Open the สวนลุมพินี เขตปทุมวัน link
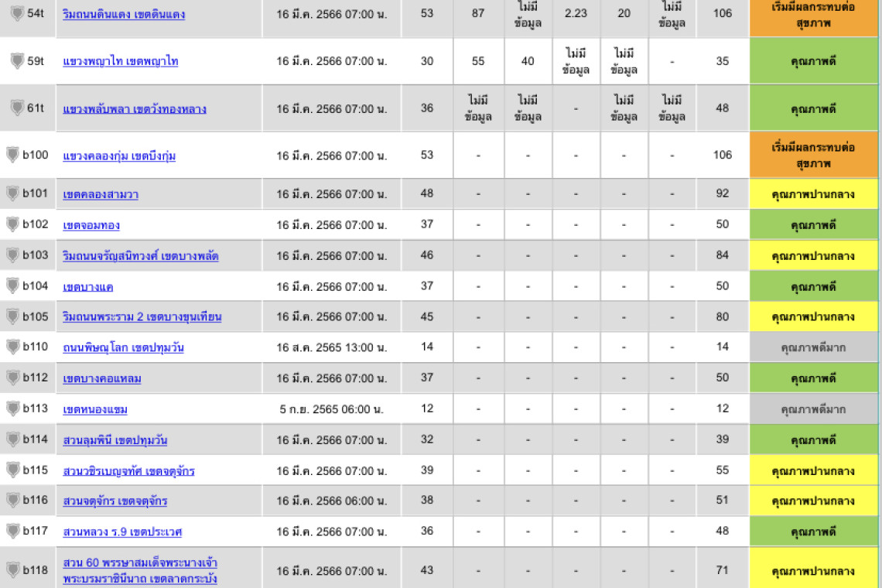This screenshot has height=588, width=882. [x=115, y=440]
